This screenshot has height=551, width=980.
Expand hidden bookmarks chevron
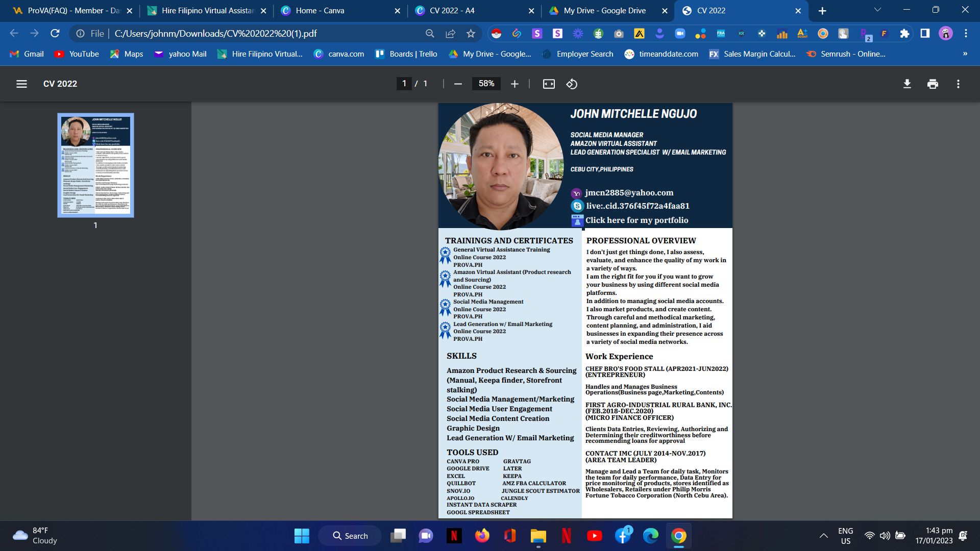(x=965, y=54)
